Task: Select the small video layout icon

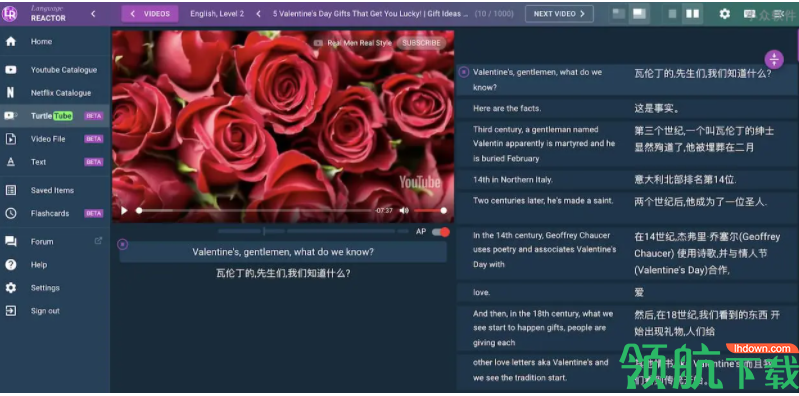Action: pyautogui.click(x=619, y=14)
